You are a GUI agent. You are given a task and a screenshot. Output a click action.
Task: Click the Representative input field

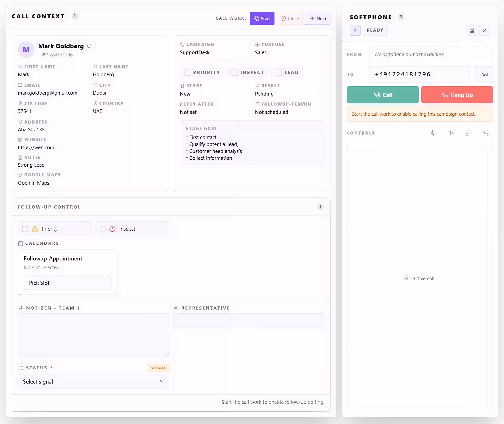pos(249,320)
